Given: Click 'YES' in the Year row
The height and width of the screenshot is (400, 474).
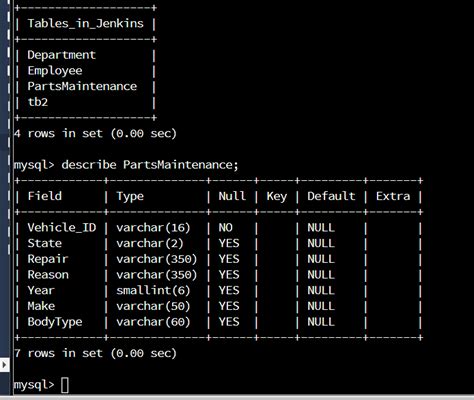Looking at the screenshot, I should click(229, 290).
